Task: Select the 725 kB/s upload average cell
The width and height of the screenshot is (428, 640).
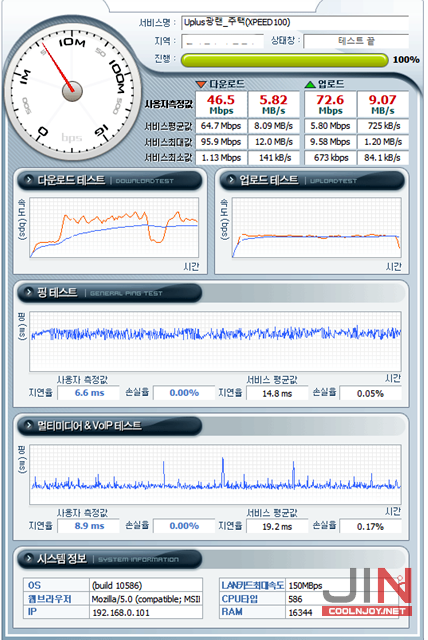Action: pos(383,126)
